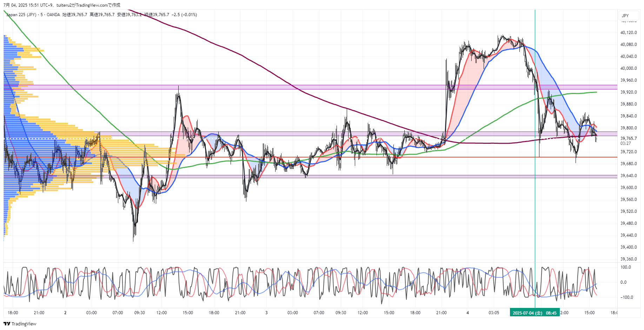Click the 39,720.0 price axis label
The width and height of the screenshot is (644, 330).
[629, 152]
